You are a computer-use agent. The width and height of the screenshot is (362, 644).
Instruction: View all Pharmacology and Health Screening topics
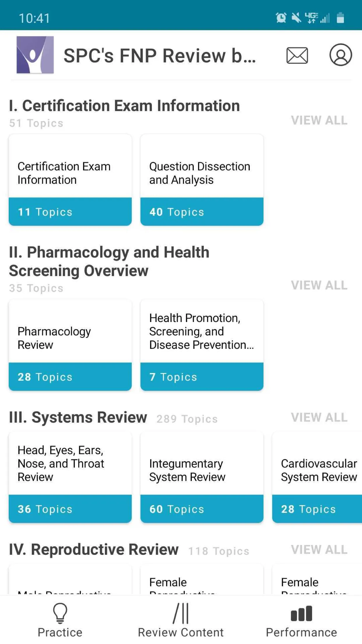coord(319,285)
